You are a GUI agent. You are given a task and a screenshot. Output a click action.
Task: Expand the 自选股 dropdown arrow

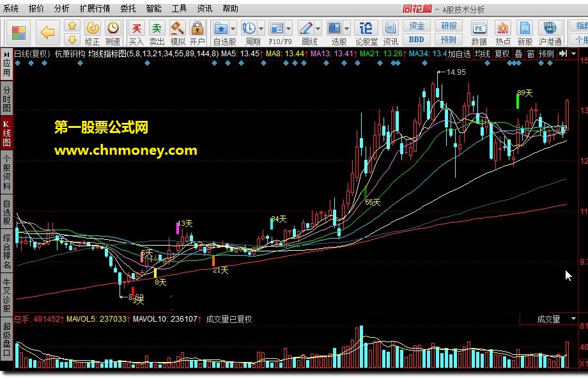[x=233, y=28]
